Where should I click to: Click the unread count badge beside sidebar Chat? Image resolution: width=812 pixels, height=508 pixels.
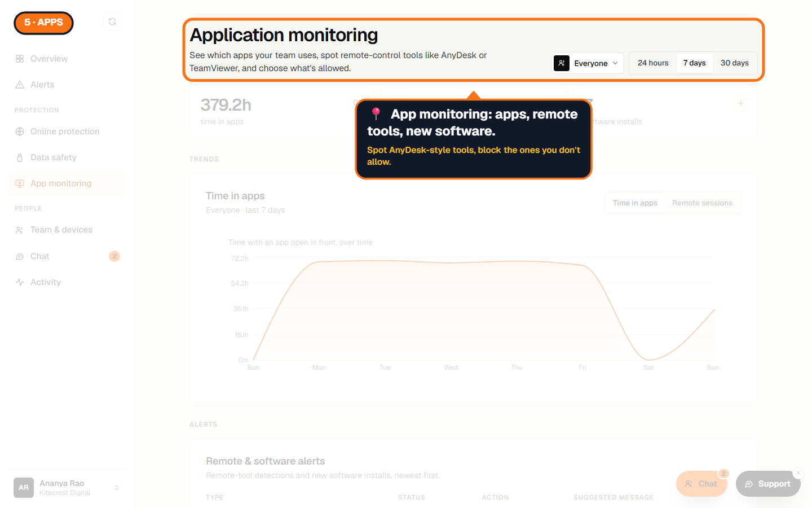(x=114, y=256)
